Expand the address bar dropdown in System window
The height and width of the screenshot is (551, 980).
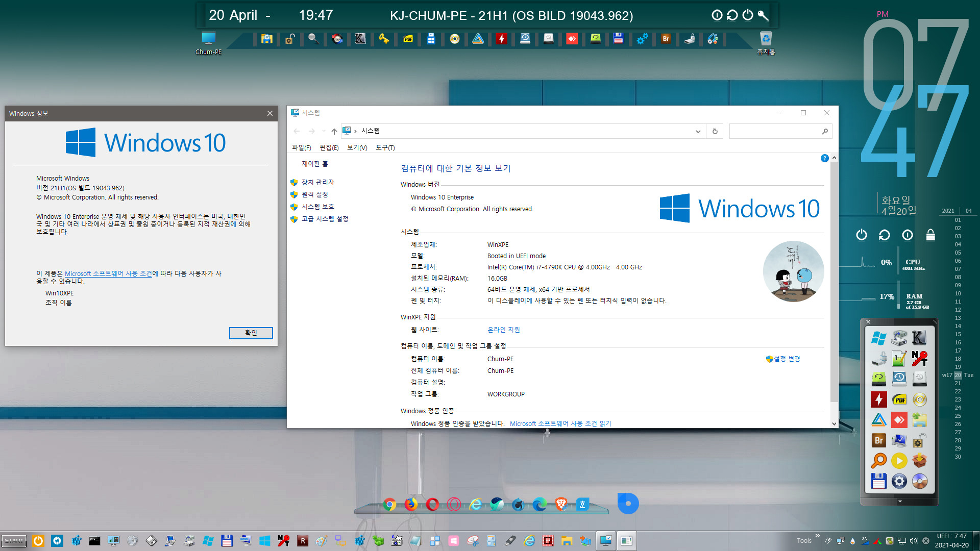click(x=698, y=131)
